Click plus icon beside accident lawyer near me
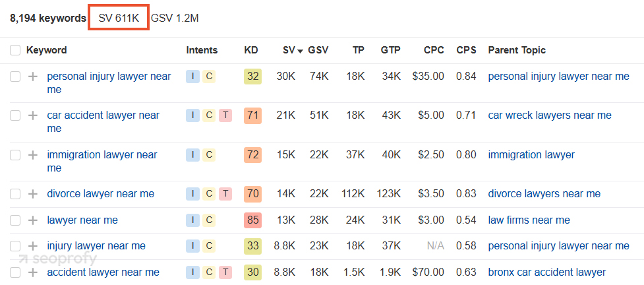 point(33,272)
